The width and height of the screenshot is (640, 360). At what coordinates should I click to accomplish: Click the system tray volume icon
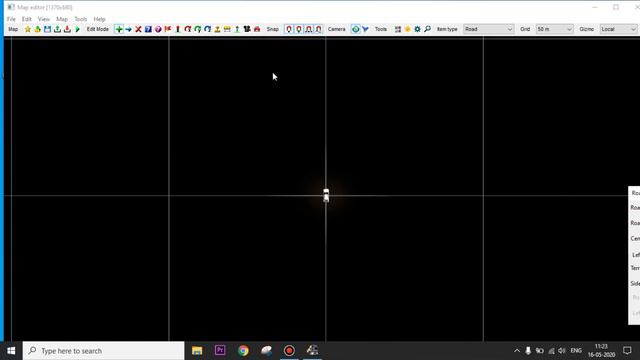[562, 351]
